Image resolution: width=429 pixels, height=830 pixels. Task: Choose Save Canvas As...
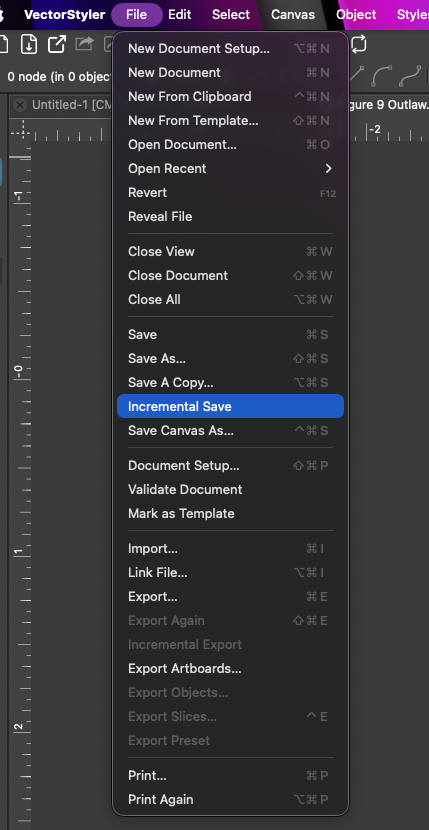click(230, 430)
